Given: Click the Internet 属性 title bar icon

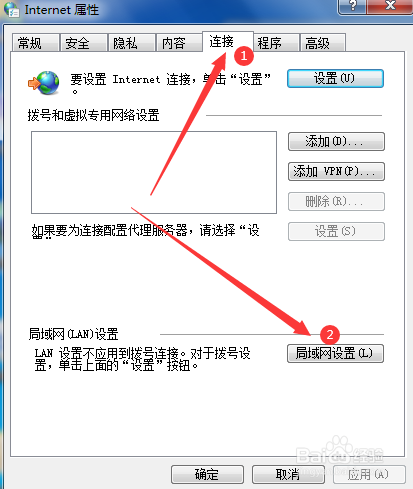Looking at the screenshot, I should tap(12, 9).
